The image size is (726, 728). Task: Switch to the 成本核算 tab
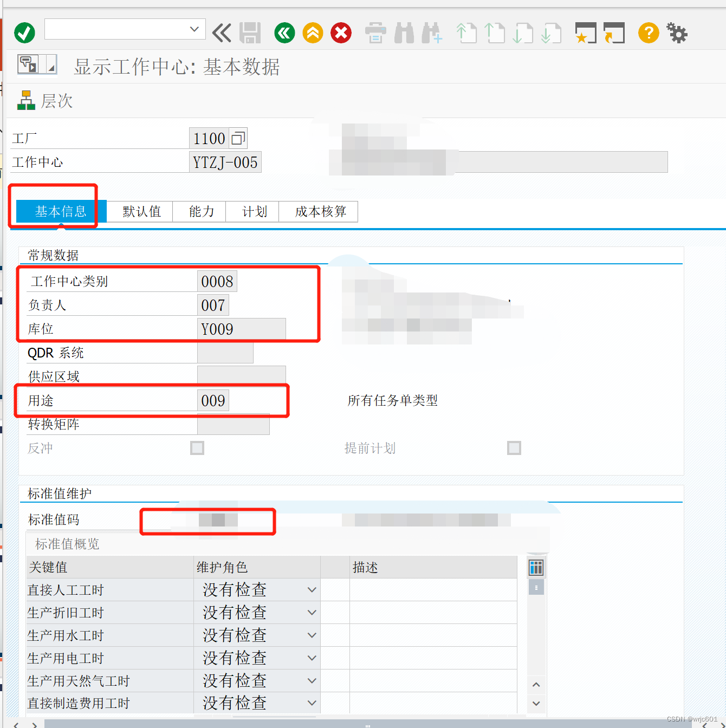[x=318, y=211]
